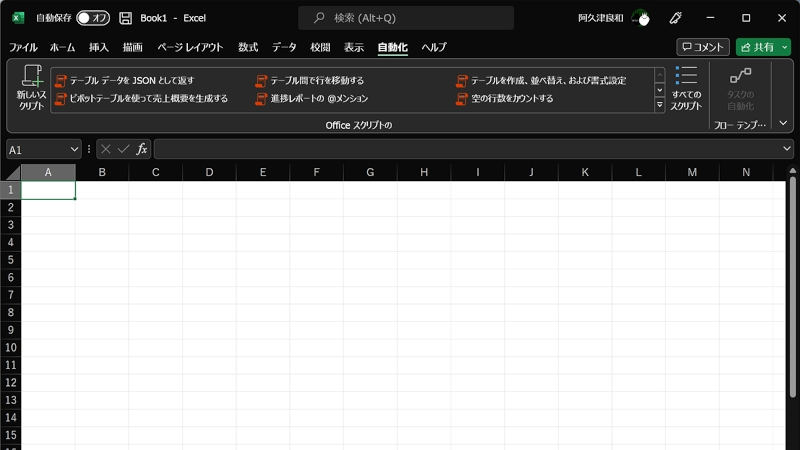This screenshot has height=450, width=800.
Task: Open script テーブルを作成、並べ替え、および書式設定
Action: [541, 81]
